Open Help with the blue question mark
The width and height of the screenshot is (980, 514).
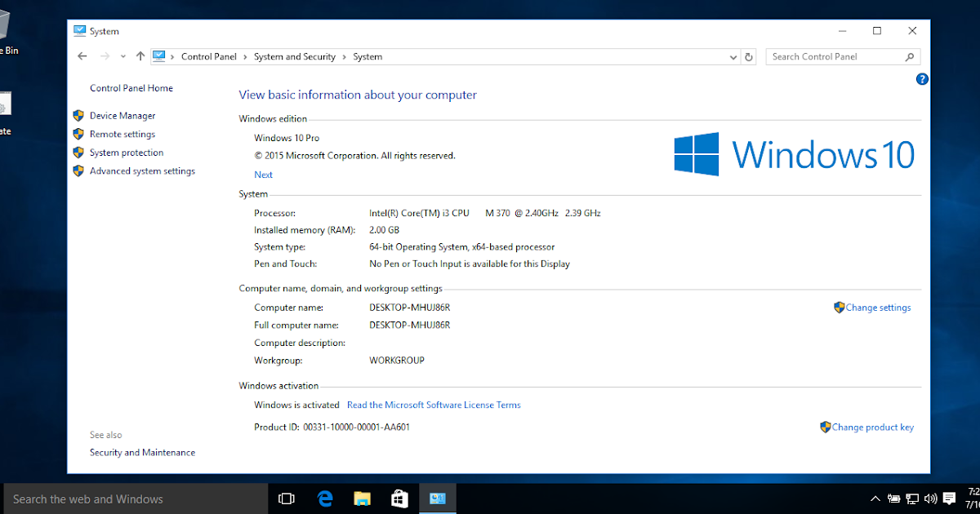[x=922, y=79]
